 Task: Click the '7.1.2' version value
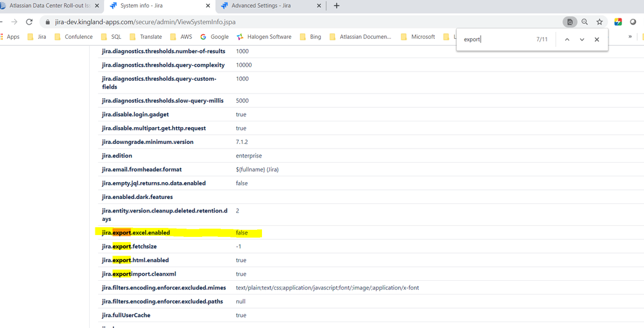(242, 142)
